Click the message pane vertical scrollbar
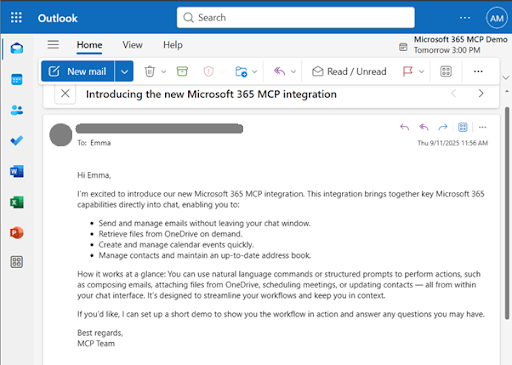 (x=507, y=213)
